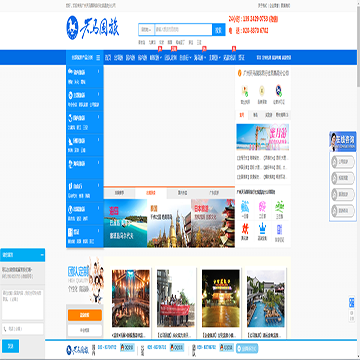
Task: Open the 泰国 Thailand temple promo banner
Action: coord(169,223)
